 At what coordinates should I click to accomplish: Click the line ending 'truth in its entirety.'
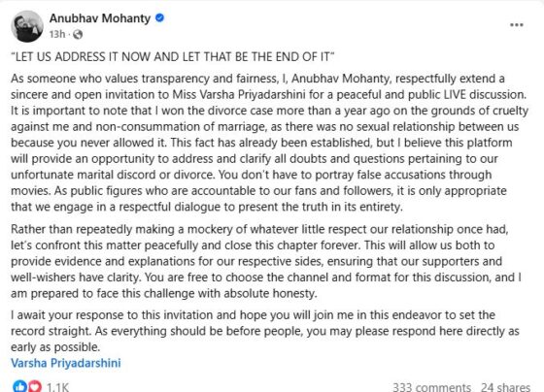pos(207,207)
